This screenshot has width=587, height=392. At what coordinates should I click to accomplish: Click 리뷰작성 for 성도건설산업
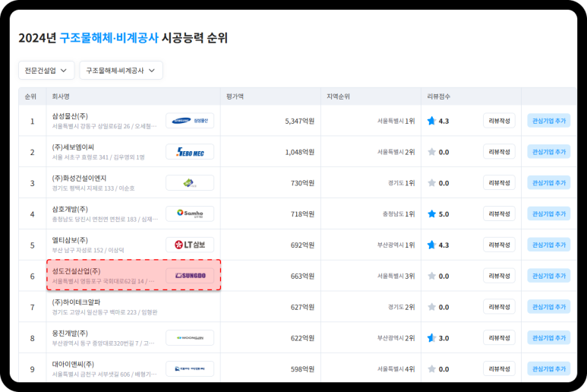pyautogui.click(x=499, y=276)
